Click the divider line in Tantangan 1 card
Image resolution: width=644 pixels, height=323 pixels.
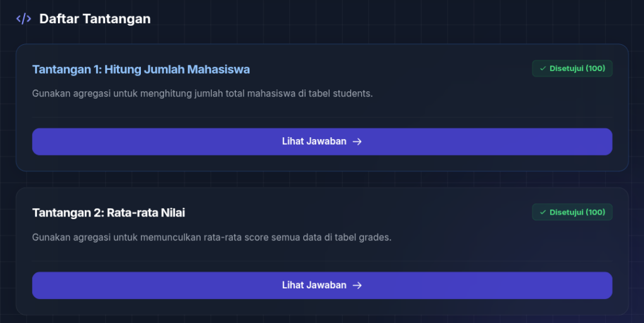pyautogui.click(x=322, y=117)
